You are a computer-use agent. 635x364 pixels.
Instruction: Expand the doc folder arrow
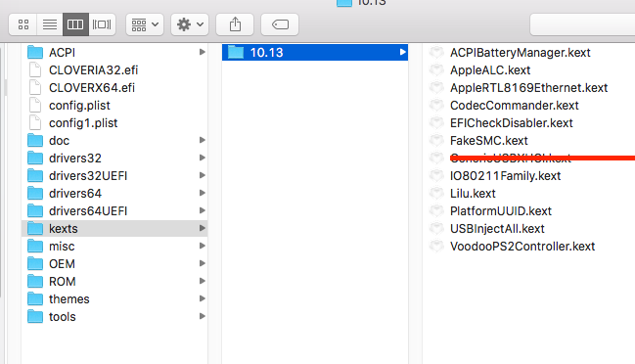(x=202, y=140)
